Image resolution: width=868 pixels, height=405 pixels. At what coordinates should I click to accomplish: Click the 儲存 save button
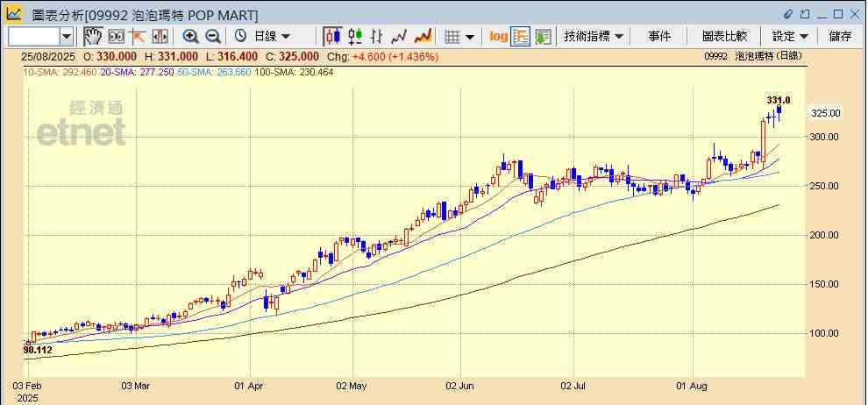[x=840, y=37]
